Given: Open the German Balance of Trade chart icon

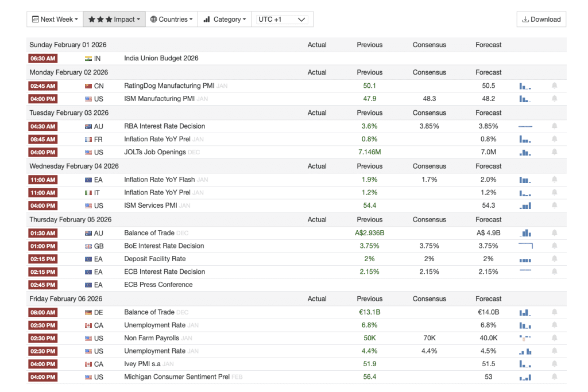Looking at the screenshot, I should (525, 312).
